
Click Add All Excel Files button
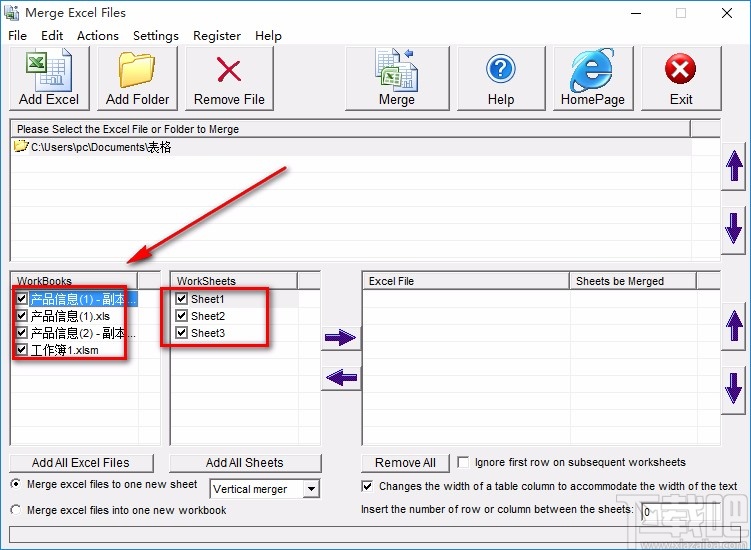[81, 463]
